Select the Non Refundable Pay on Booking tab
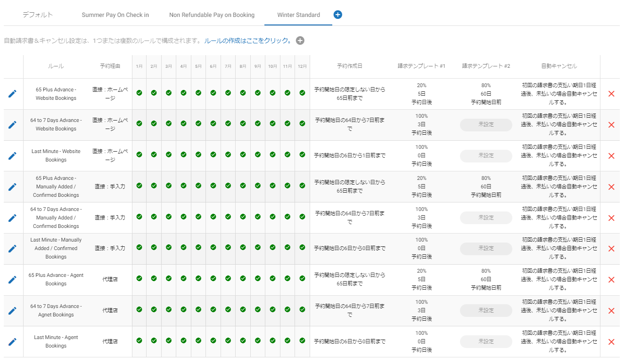Image resolution: width=624 pixels, height=364 pixels. (212, 15)
